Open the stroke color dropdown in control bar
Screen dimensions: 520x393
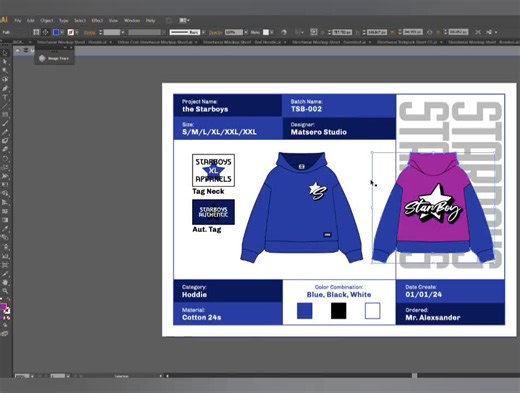(77, 32)
